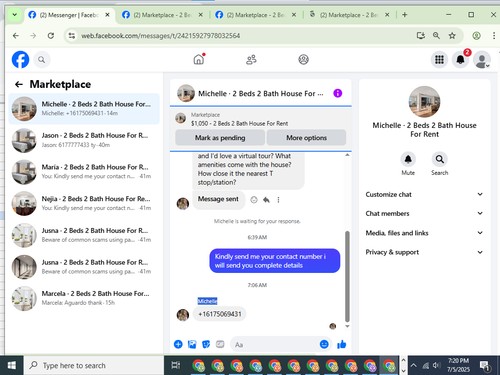Image resolution: width=500 pixels, height=375 pixels.
Task: Open the Windows Start menu
Action: coord(12,365)
